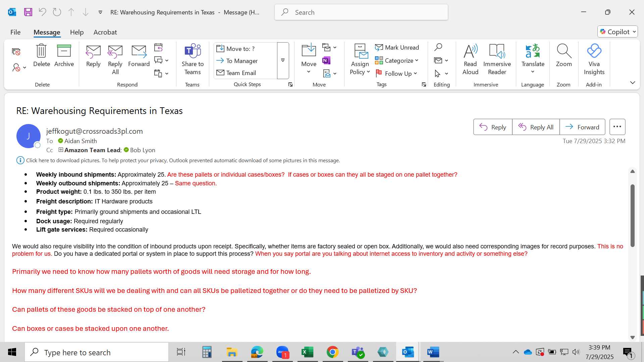Open Word from the taskbar
Image resolution: width=644 pixels, height=362 pixels.
tap(433, 352)
